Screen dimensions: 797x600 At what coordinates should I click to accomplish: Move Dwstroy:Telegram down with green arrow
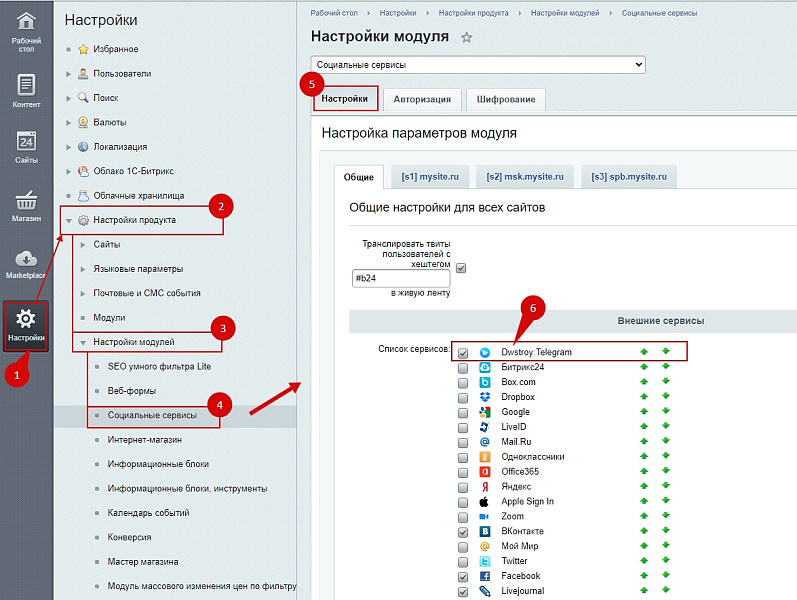665,352
